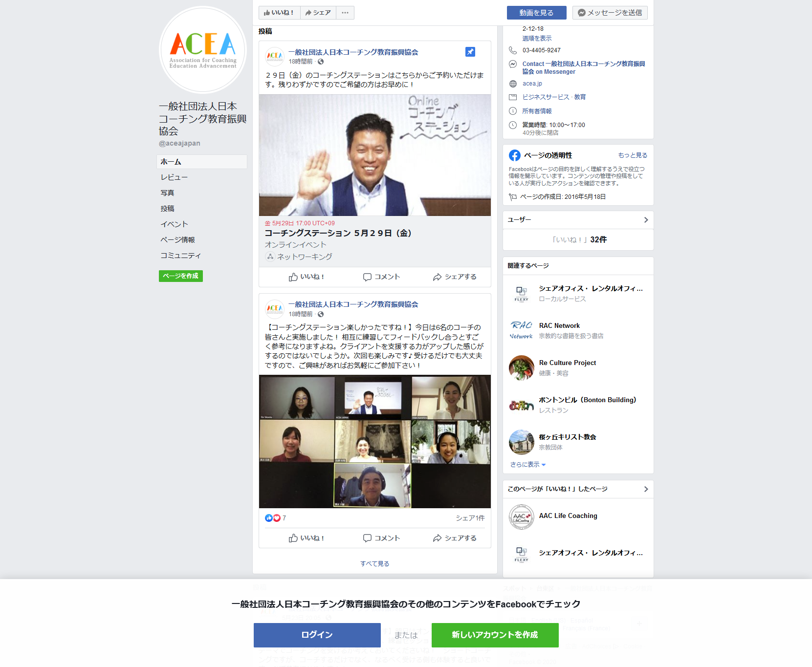Viewport: 812px width, 667px height.
Task: Click the blue ログイン button
Action: 317,635
